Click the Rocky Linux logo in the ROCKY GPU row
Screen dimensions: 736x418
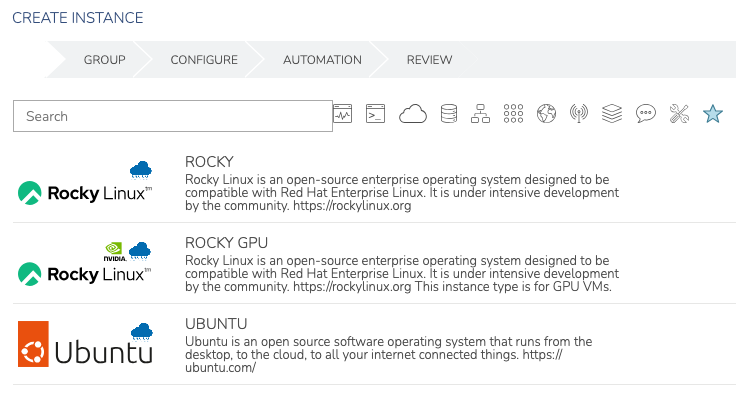85,274
